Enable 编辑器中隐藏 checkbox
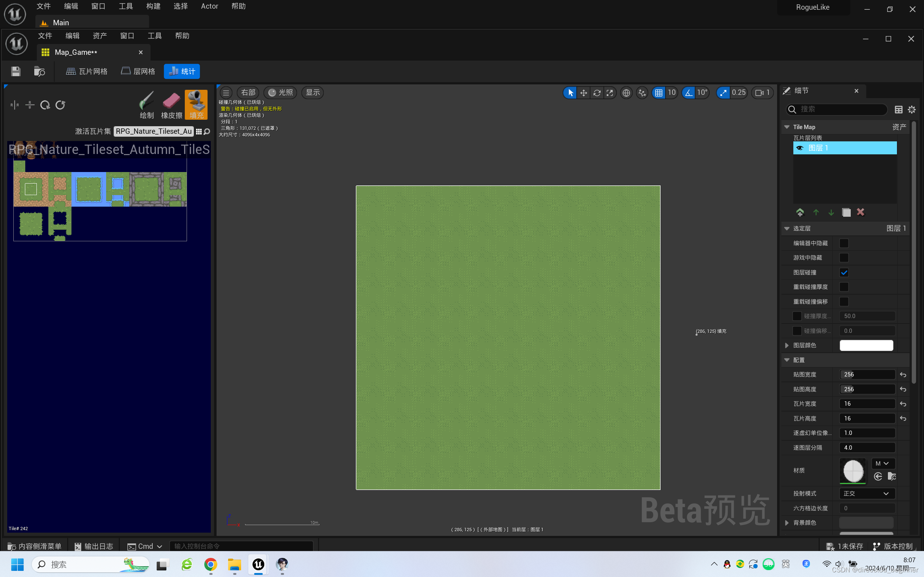The image size is (924, 577). click(x=844, y=243)
